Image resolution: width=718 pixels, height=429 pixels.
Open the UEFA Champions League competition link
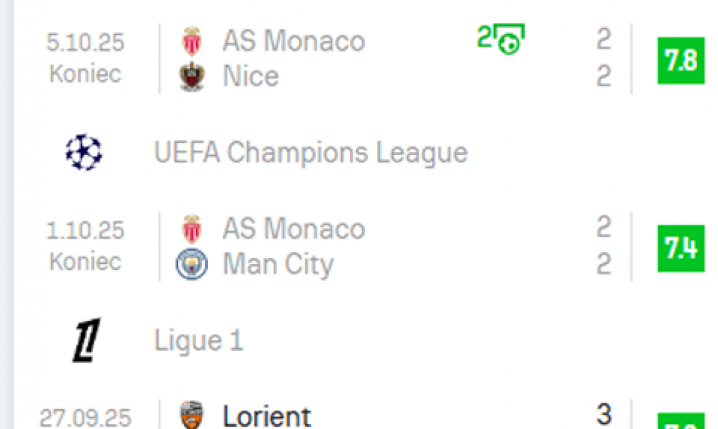click(x=311, y=152)
